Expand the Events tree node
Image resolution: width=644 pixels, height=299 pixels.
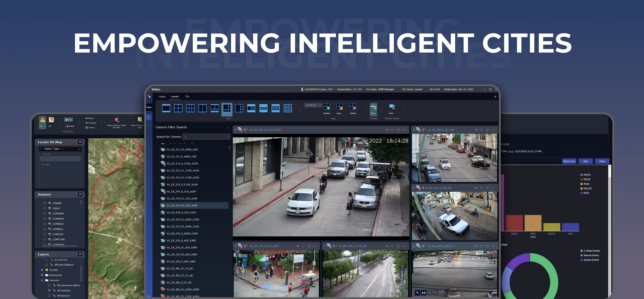(x=42, y=270)
